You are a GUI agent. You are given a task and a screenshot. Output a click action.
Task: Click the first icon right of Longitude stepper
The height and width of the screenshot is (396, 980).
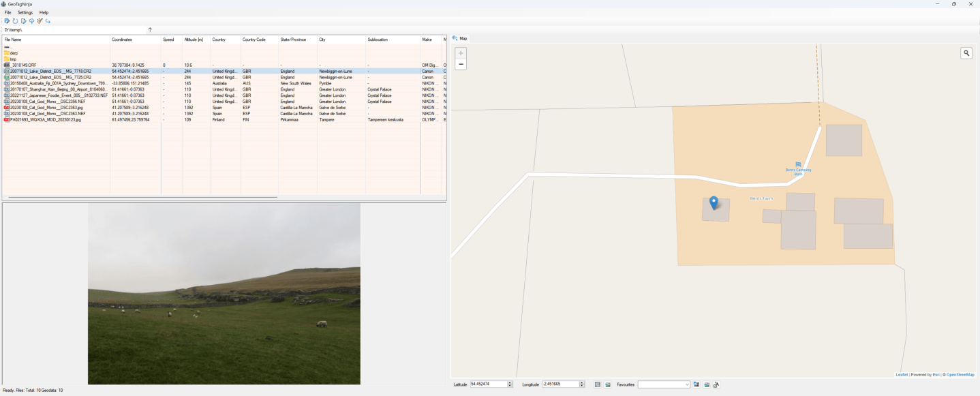pyautogui.click(x=597, y=384)
